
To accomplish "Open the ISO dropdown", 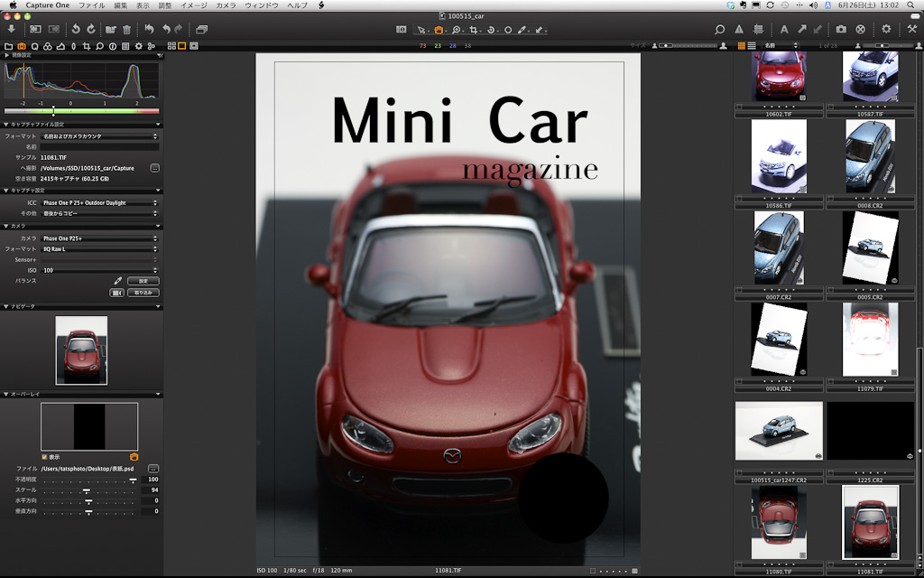I will tap(98, 270).
